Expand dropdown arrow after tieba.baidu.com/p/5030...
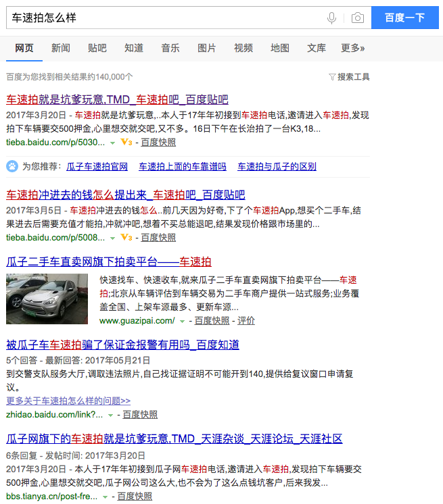The image size is (443, 504). coord(112,143)
